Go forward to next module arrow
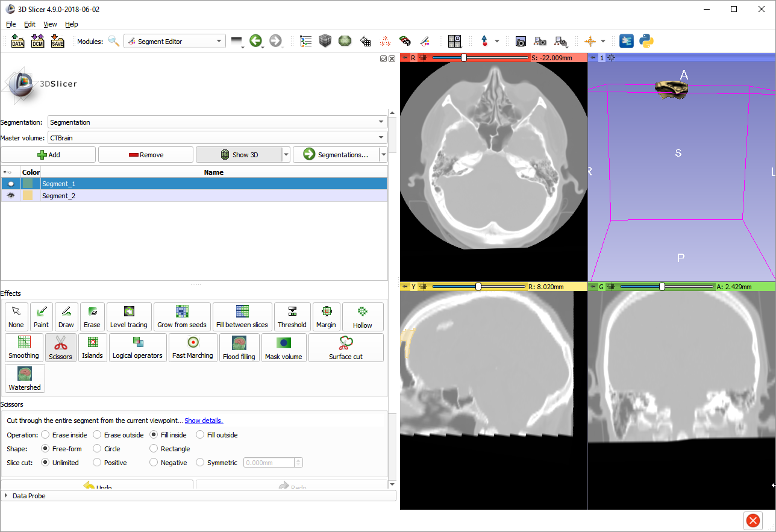Viewport: 776px width, 532px height. 276,41
